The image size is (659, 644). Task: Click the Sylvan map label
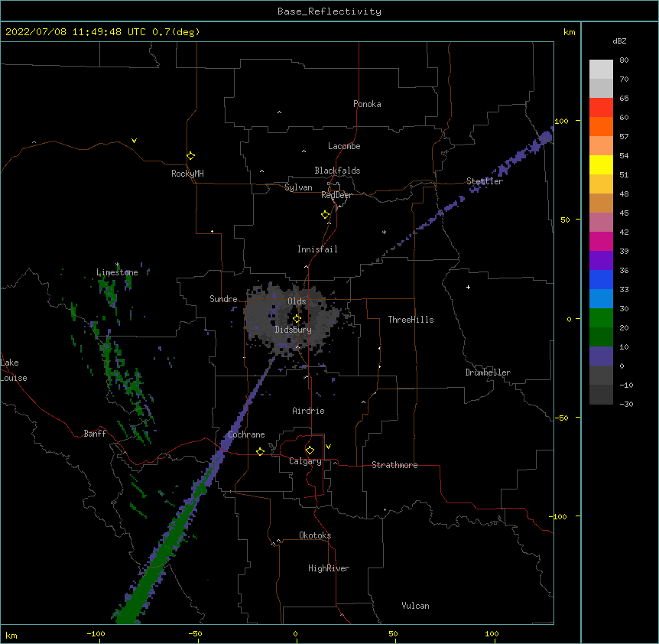point(298,187)
